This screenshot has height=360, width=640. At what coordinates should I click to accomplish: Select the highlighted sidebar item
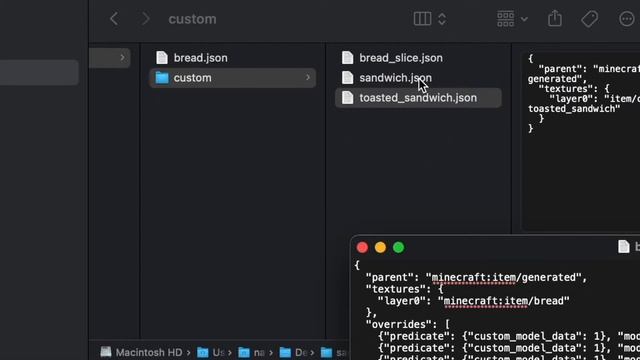click(x=39, y=73)
